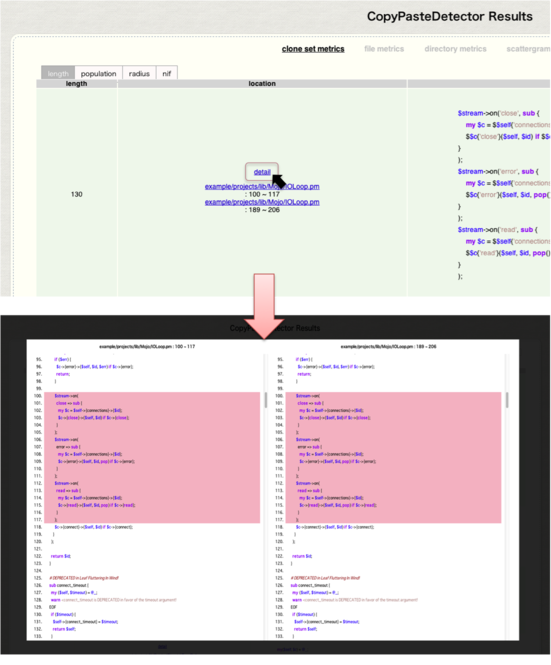551x665 pixels.
Task: Switch to the directory metrics tab
Action: click(456, 49)
